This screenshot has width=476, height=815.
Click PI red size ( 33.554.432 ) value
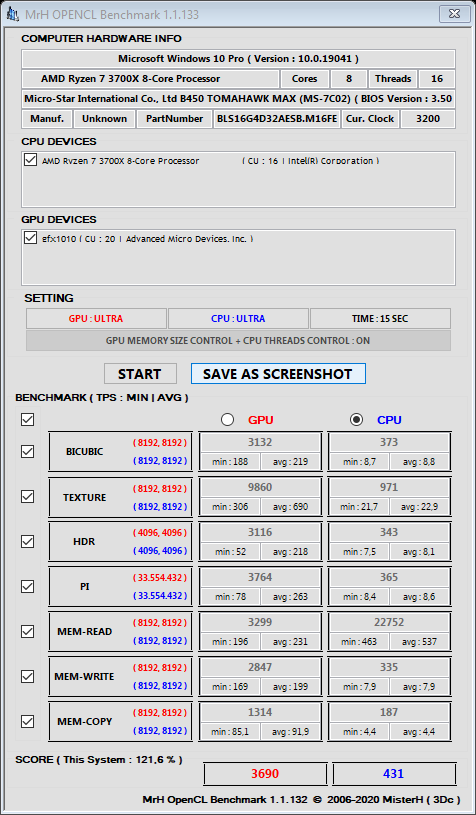click(x=160, y=577)
